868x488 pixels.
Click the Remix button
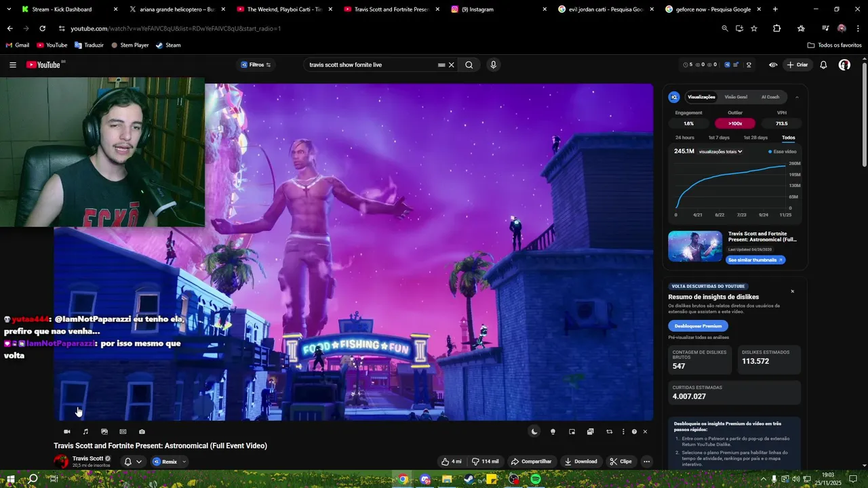point(165,462)
